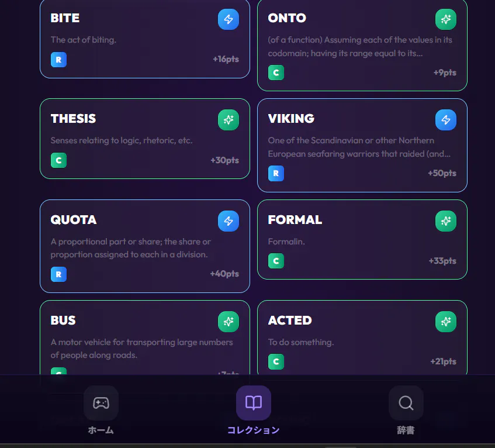The height and width of the screenshot is (448, 495).
Task: Click the ACTED word heading
Action: click(x=290, y=321)
